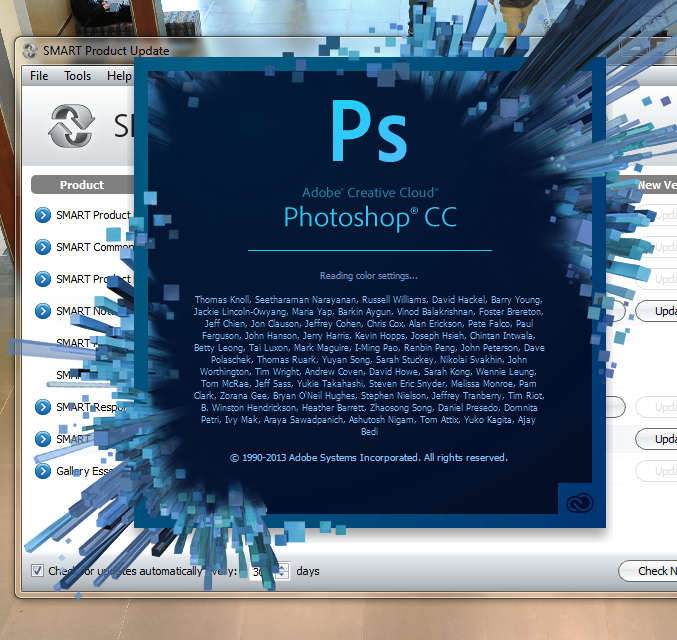Viewport: 677px width, 640px height.
Task: Click the days number field before 'days'
Action: [263, 571]
